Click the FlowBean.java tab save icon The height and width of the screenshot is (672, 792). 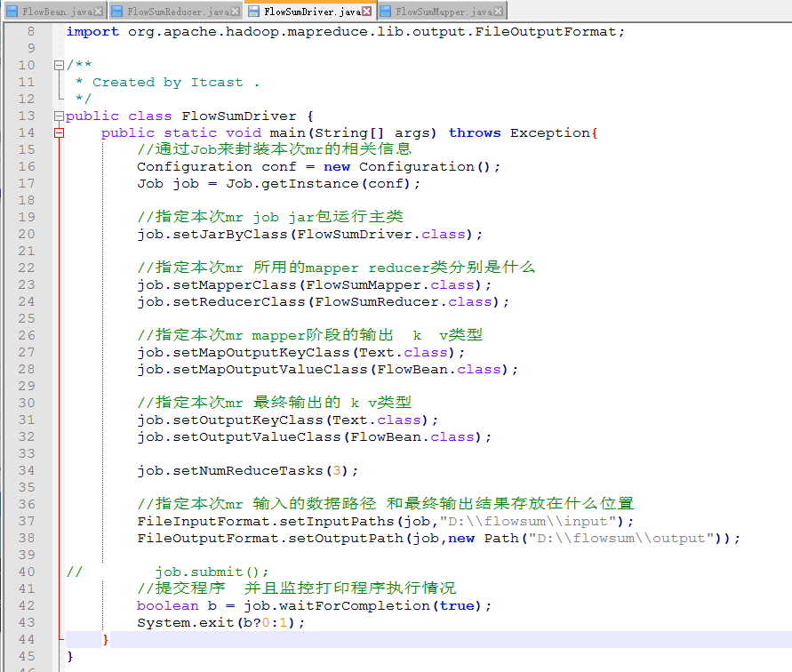coord(12,12)
